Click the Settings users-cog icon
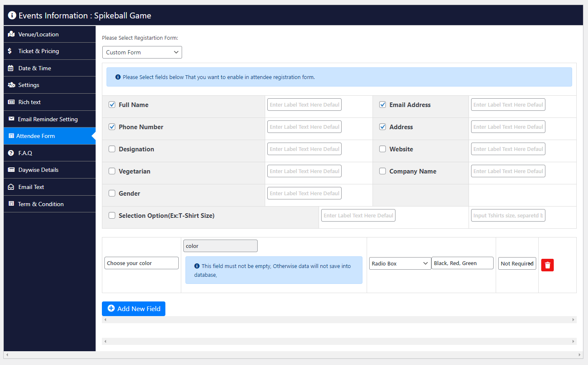 tap(11, 85)
